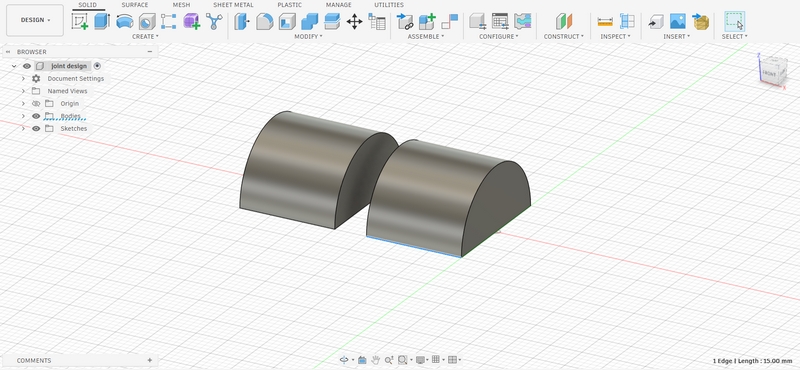Switch to the Plastic tab
Image resolution: width=800 pixels, height=370 pixels.
coord(290,5)
